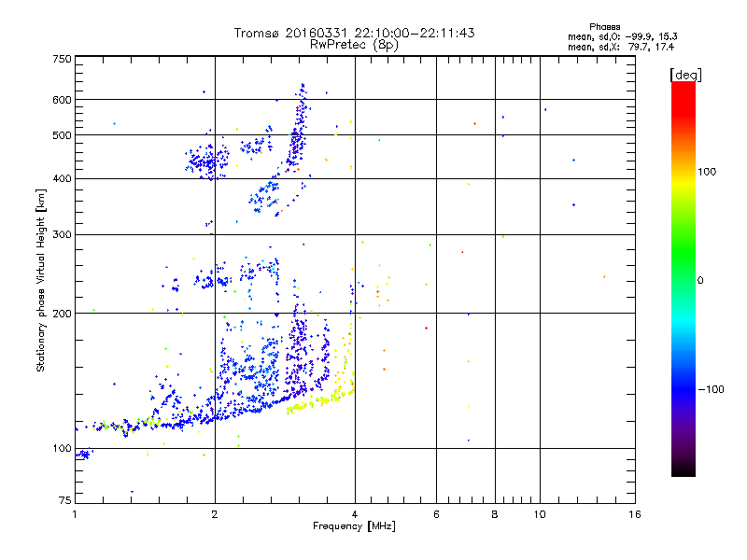Click the black bottom of the colorbar
Image resolution: width=747 pixels, height=560 pixels.
pyautogui.click(x=684, y=469)
